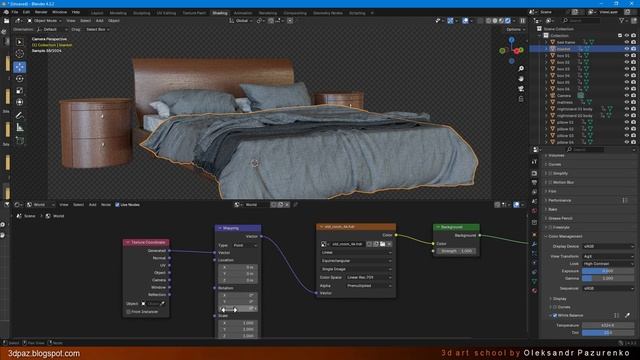Open the Mapping node Type dropdown
The height and width of the screenshot is (360, 640).
click(245, 245)
